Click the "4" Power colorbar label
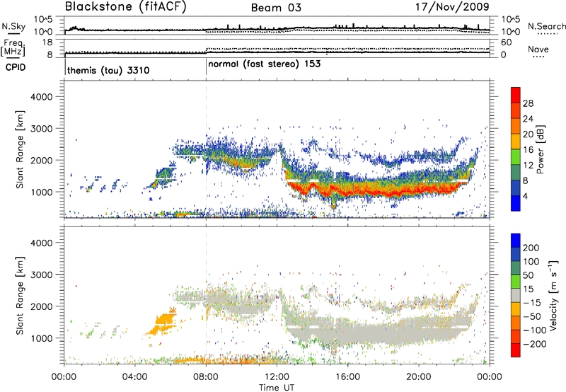 526,196
